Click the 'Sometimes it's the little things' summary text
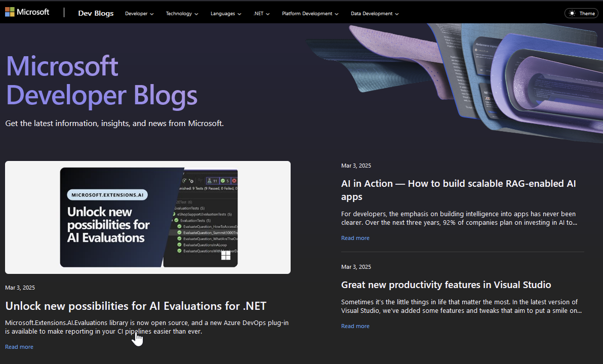The height and width of the screenshot is (364, 603). coord(461,306)
